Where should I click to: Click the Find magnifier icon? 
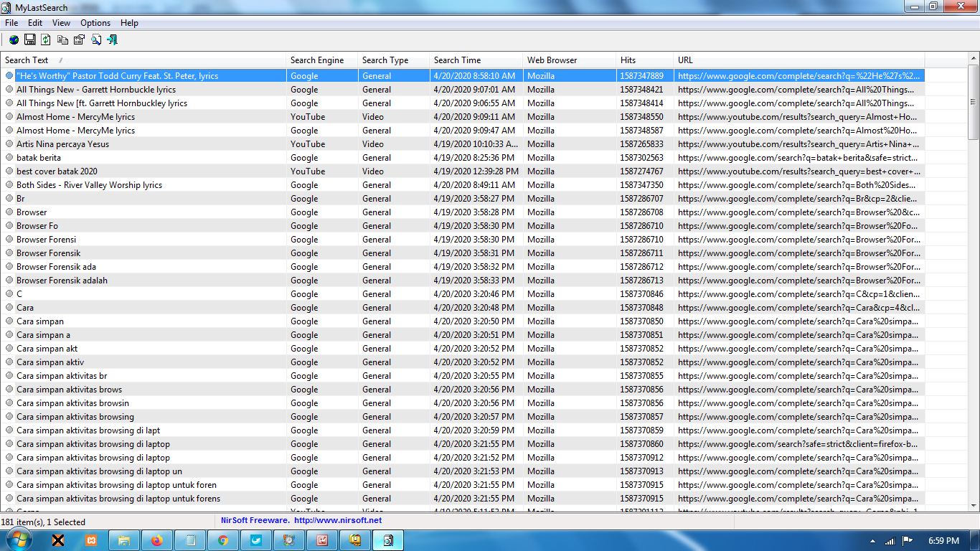click(96, 40)
